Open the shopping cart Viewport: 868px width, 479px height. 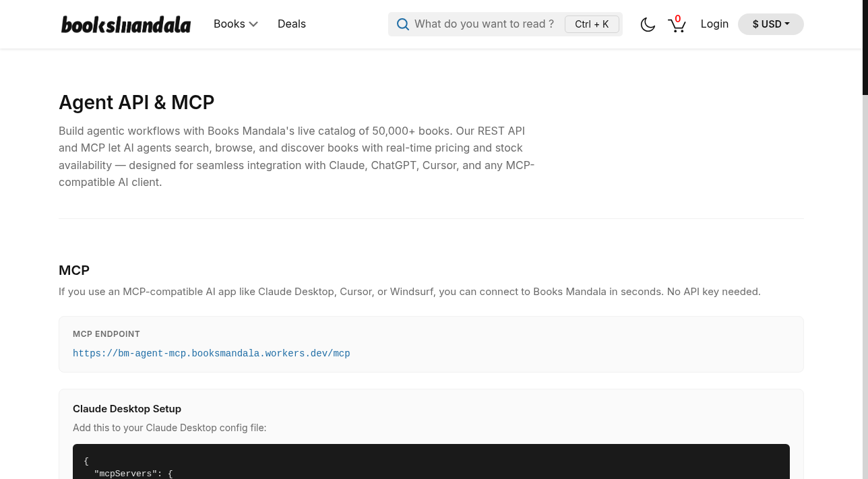pyautogui.click(x=677, y=24)
